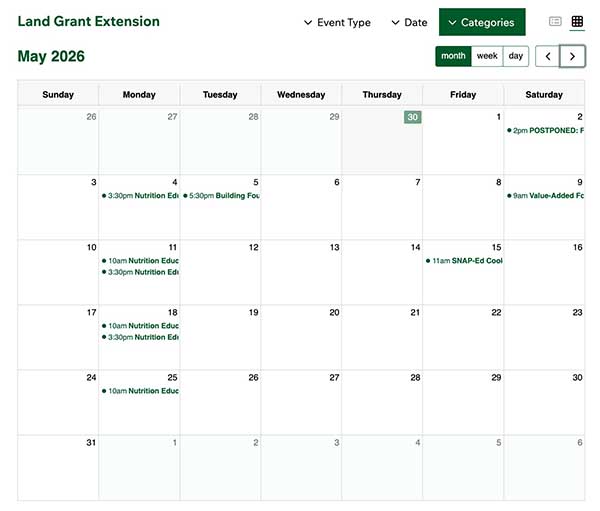The image size is (600, 511).
Task: Open 5:30pm Building event on May 5
Action: click(223, 196)
